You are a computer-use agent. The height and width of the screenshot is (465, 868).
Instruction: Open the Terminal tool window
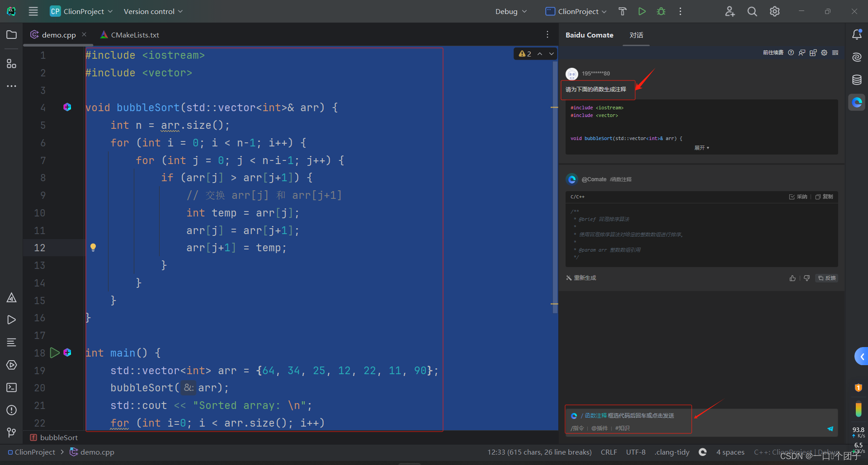click(11, 388)
